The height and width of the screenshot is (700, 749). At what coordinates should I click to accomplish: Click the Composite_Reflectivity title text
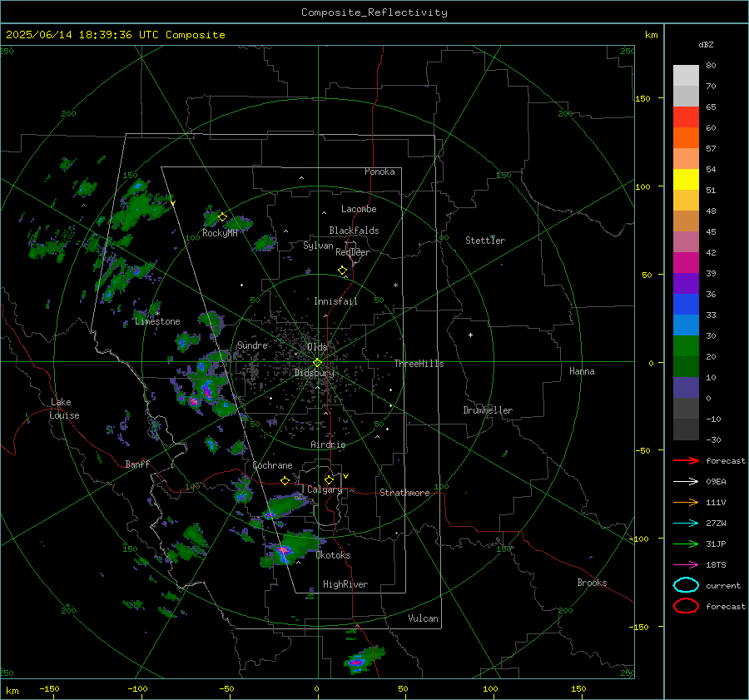point(374,12)
